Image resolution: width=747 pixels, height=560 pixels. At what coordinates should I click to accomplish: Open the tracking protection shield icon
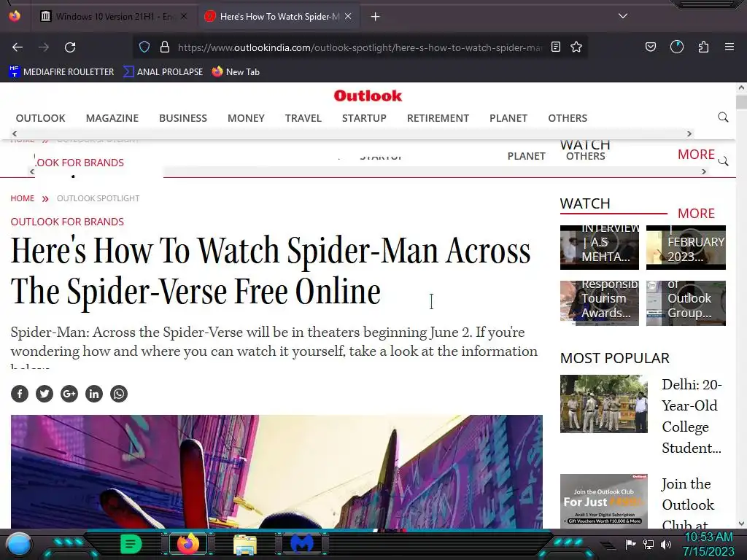[144, 47]
